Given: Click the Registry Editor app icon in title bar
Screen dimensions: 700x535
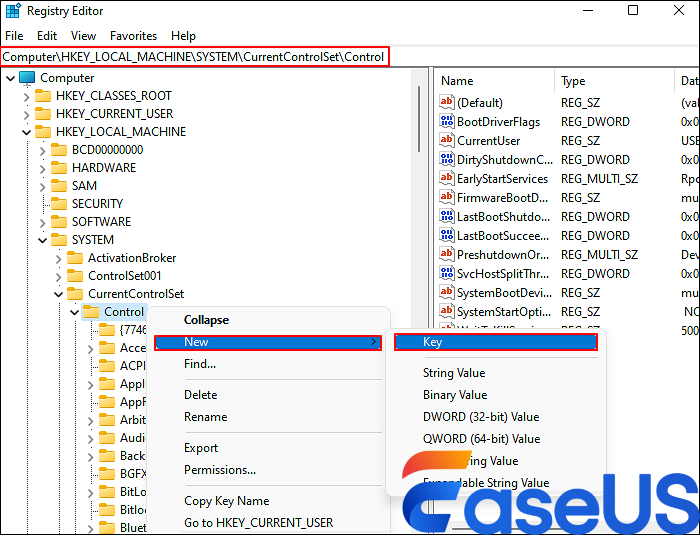Looking at the screenshot, I should pos(12,11).
